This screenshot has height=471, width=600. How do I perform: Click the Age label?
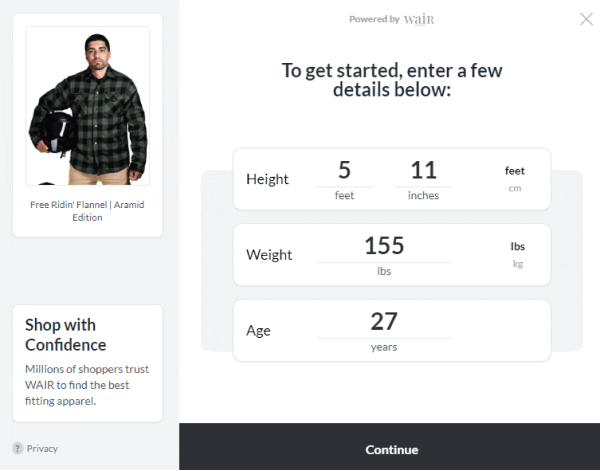(x=258, y=330)
